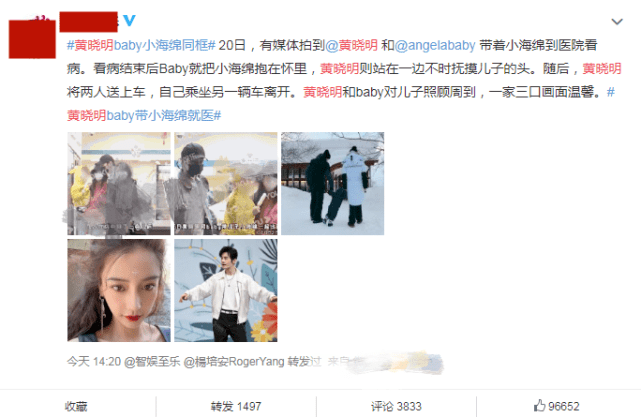Open the 评论 3833 comments tab

[396, 406]
